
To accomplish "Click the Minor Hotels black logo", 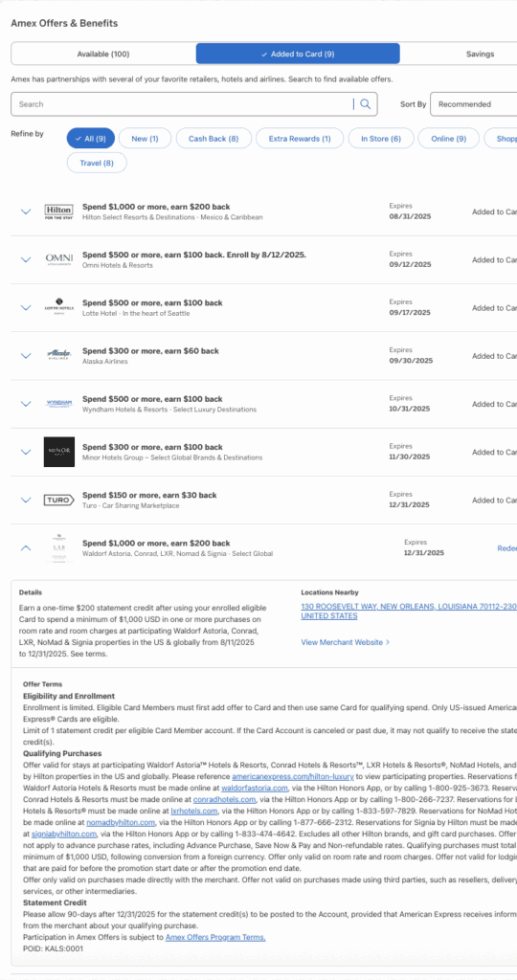I will 58,452.
